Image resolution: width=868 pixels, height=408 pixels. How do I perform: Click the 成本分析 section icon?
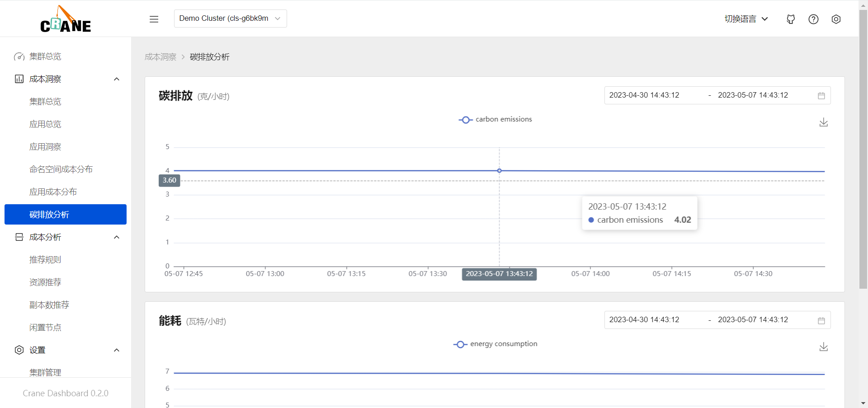pyautogui.click(x=19, y=237)
